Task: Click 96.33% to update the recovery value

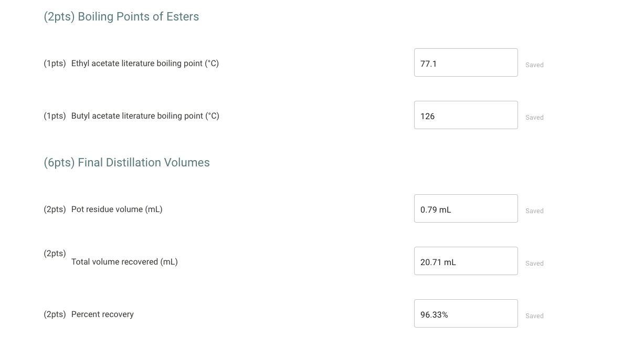Action: 434,314
